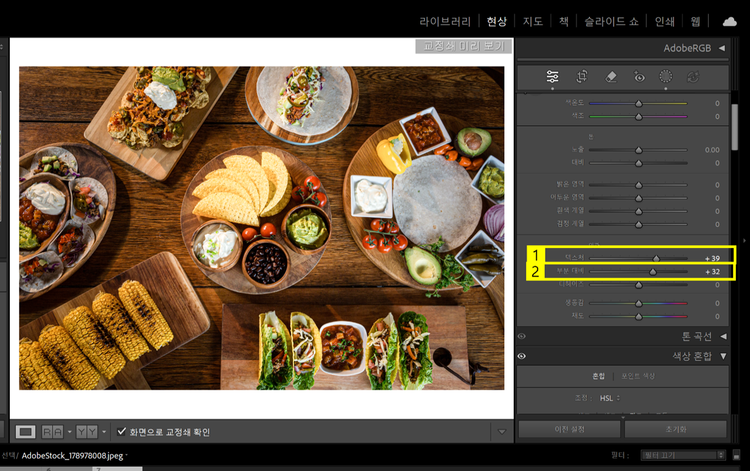Click the 색조 slider handle

point(639,117)
